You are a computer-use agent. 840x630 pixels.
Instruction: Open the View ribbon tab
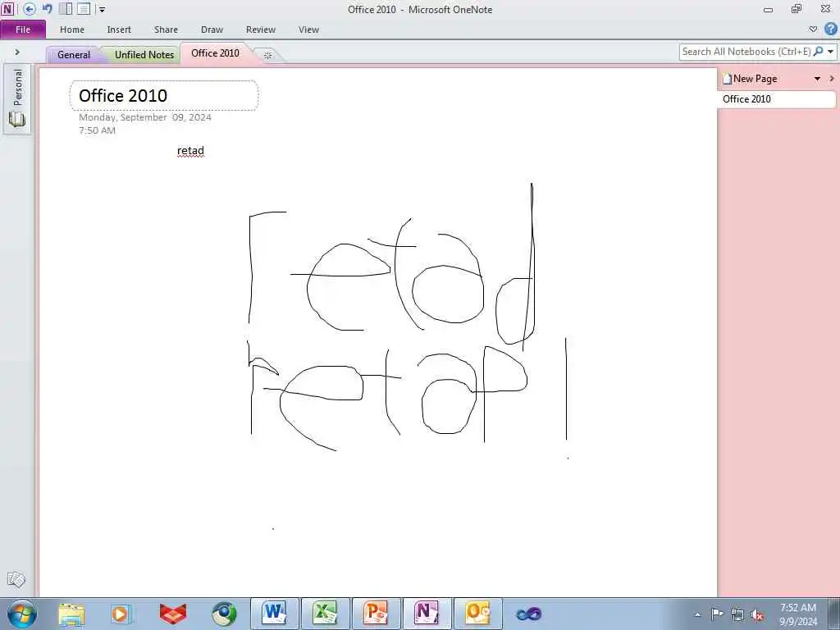(308, 30)
